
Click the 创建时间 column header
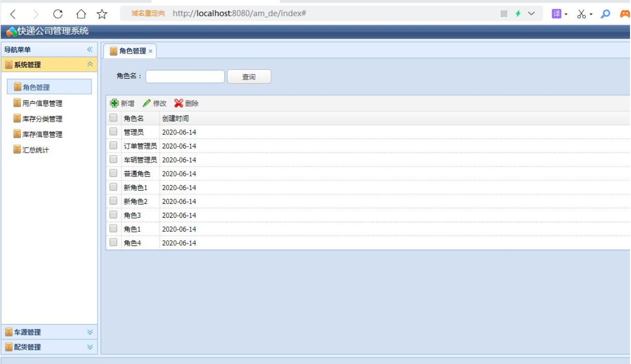[175, 118]
